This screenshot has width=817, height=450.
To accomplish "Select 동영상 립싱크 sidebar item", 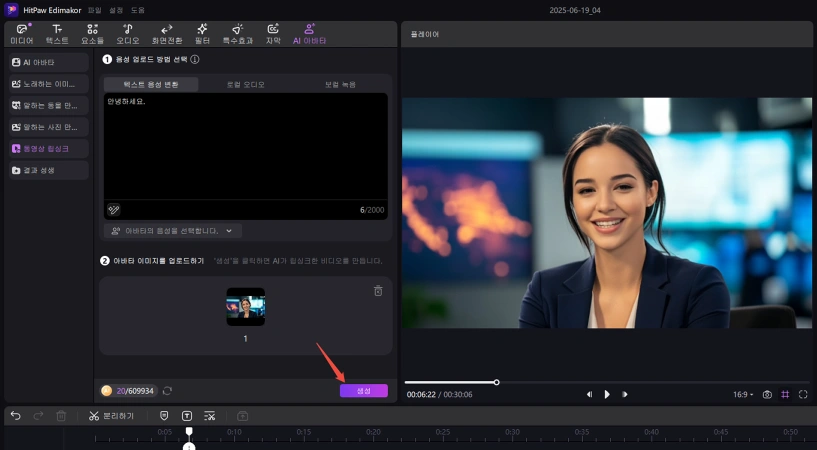I will click(49, 148).
